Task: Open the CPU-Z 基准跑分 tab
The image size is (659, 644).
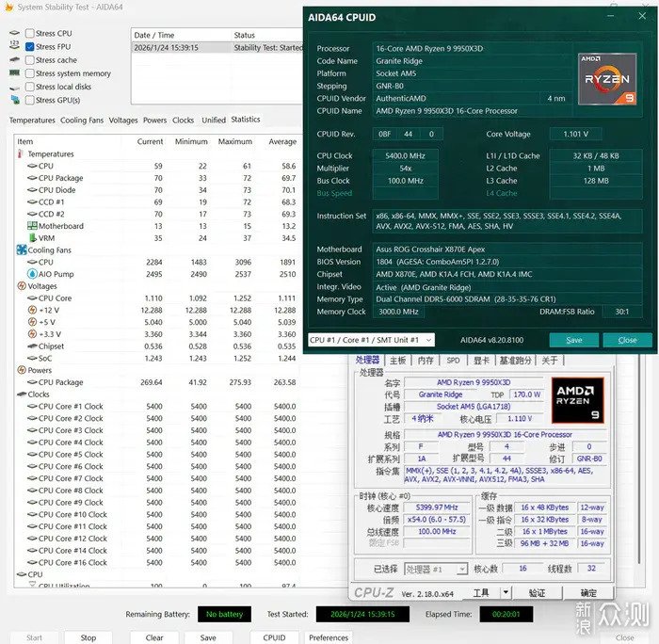Action: (x=515, y=361)
